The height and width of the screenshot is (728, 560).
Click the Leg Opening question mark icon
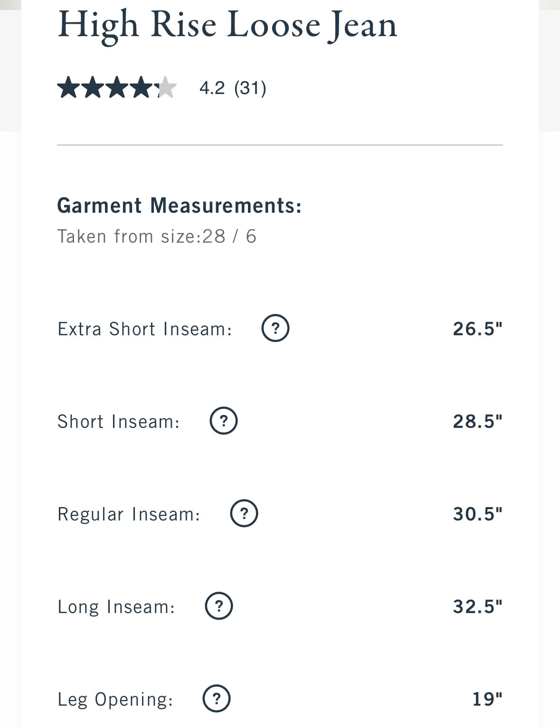217,699
